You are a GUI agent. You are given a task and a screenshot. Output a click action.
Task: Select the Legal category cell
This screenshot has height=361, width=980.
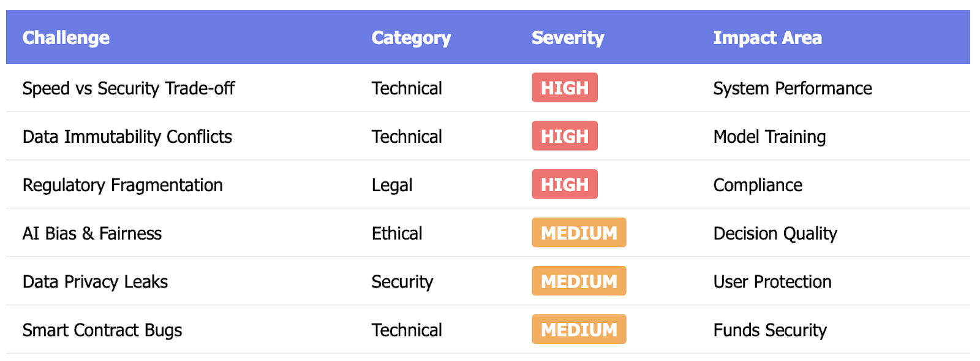coord(392,185)
